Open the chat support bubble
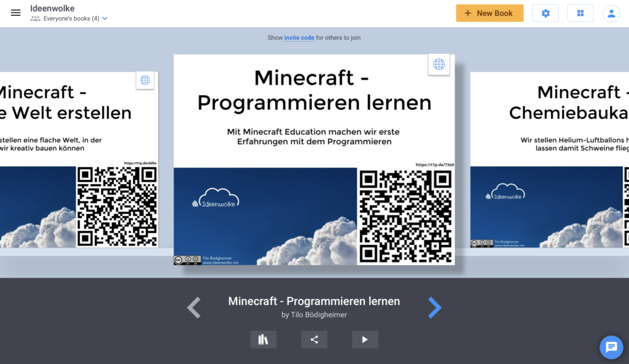The image size is (629, 364). (611, 347)
